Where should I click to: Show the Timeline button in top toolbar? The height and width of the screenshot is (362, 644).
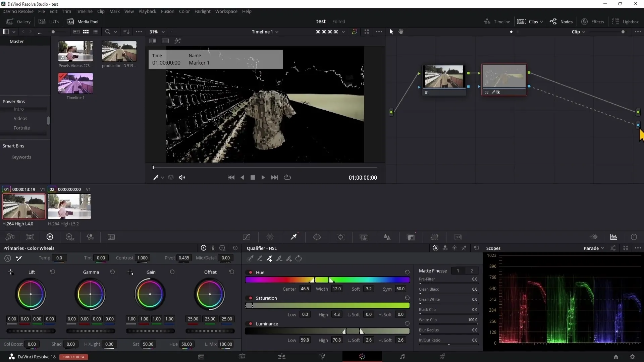tap(497, 21)
